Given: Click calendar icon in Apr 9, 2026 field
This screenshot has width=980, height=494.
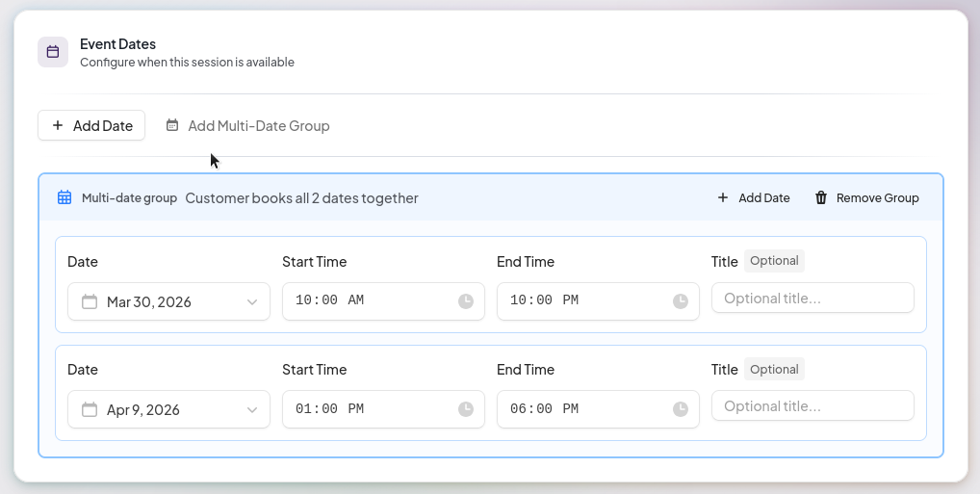Looking at the screenshot, I should 90,409.
